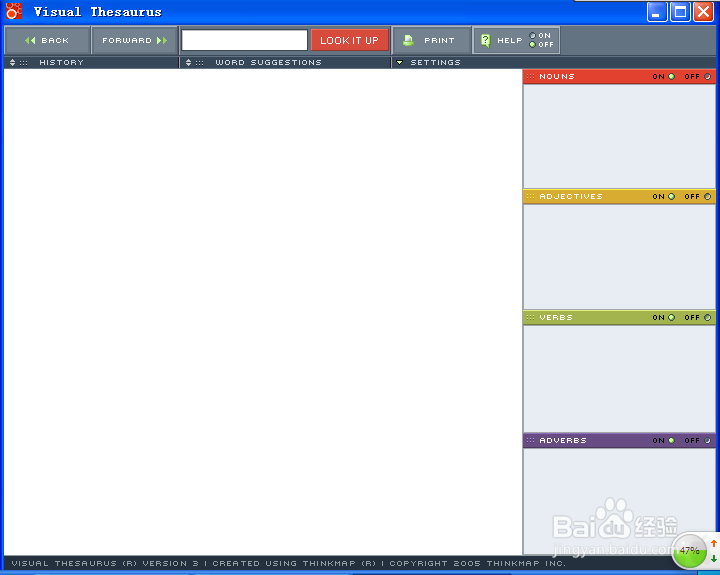
Task: Select the Adjectives panel header label
Action: [x=571, y=196]
